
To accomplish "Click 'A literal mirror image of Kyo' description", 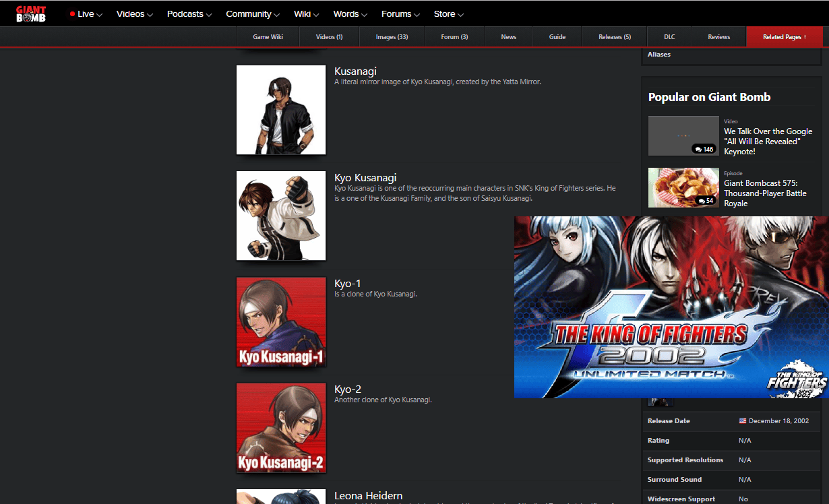I will pos(437,82).
